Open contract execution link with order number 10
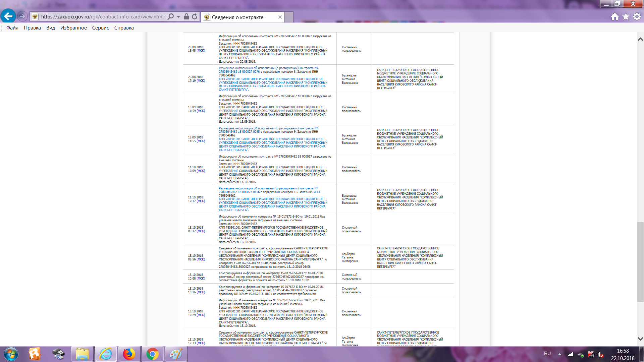 [268, 188]
